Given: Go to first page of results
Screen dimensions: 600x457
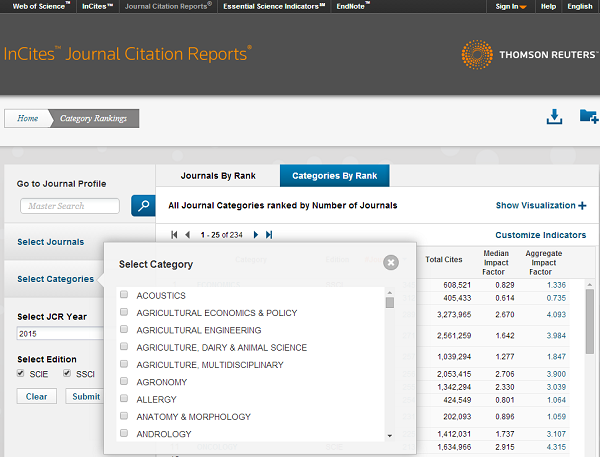Looking at the screenshot, I should (174, 235).
